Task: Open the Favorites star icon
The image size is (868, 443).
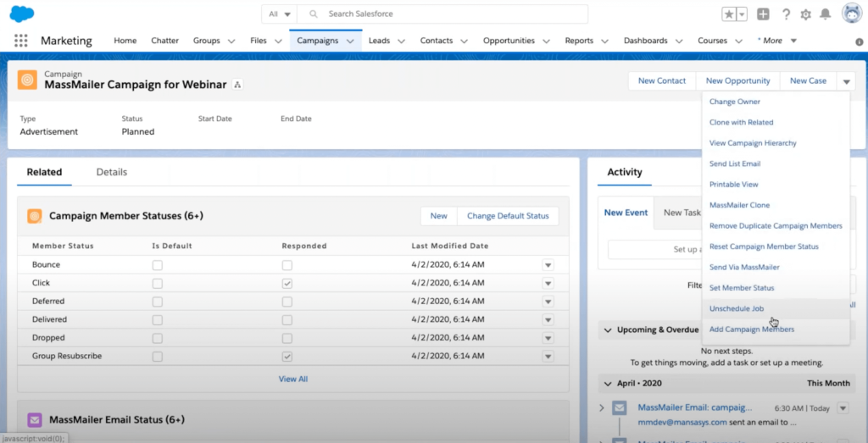Action: coord(729,14)
